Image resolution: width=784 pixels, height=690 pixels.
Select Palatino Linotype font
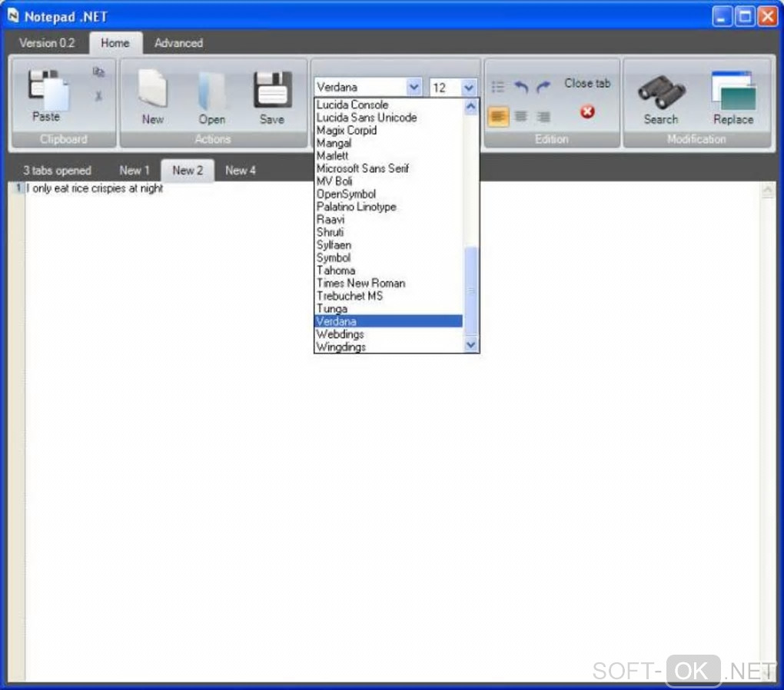[389, 207]
